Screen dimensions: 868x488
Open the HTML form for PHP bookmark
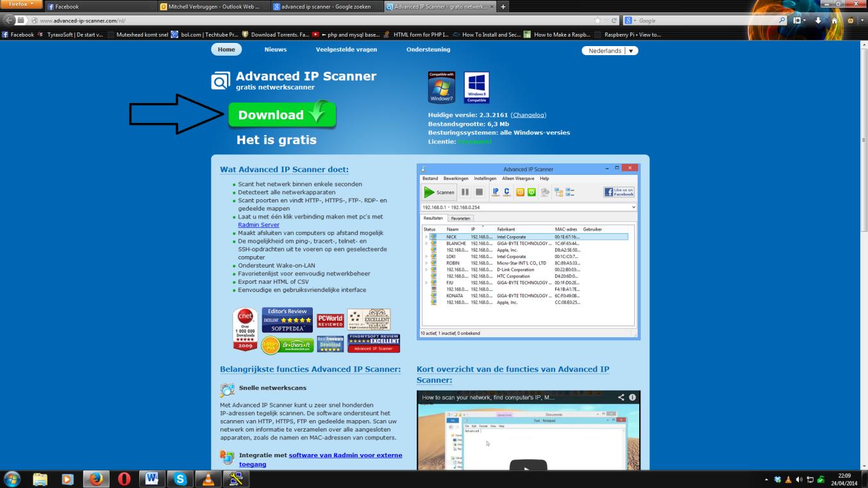[415, 35]
